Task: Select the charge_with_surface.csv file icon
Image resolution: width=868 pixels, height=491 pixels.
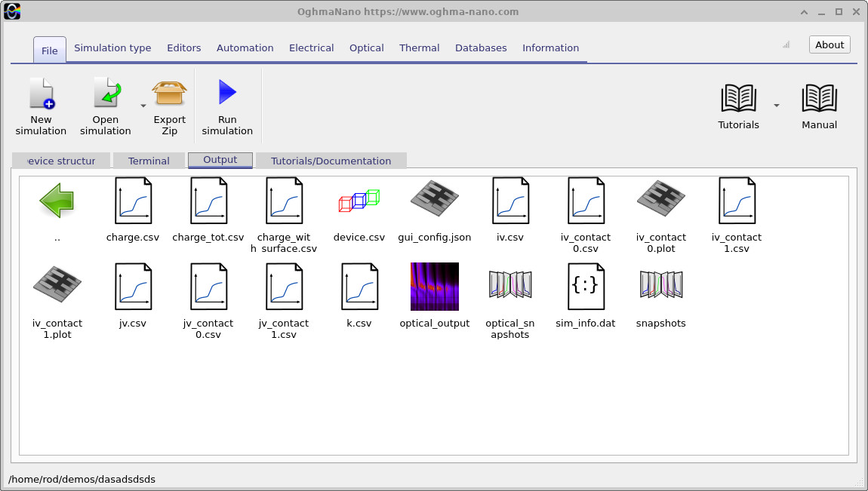Action: pos(284,200)
